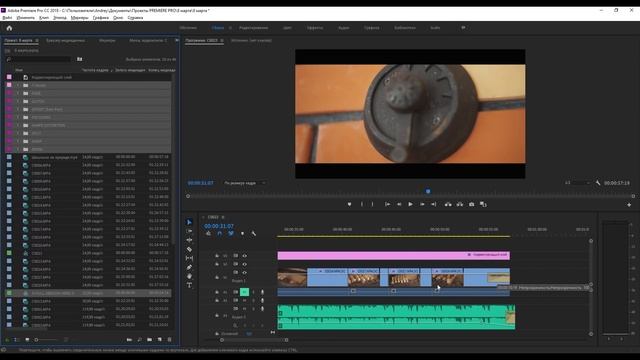Click the Program monitor playhead marker

point(428,191)
